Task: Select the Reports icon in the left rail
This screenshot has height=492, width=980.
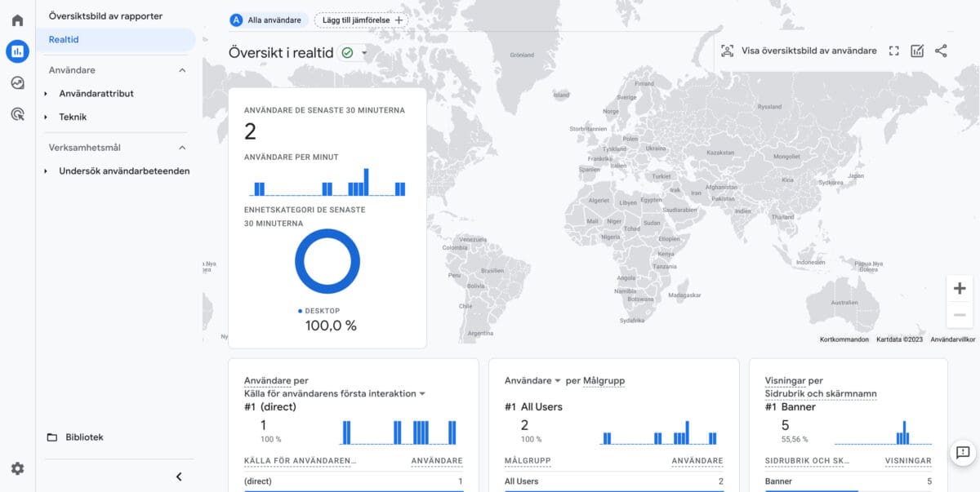Action: pyautogui.click(x=17, y=51)
